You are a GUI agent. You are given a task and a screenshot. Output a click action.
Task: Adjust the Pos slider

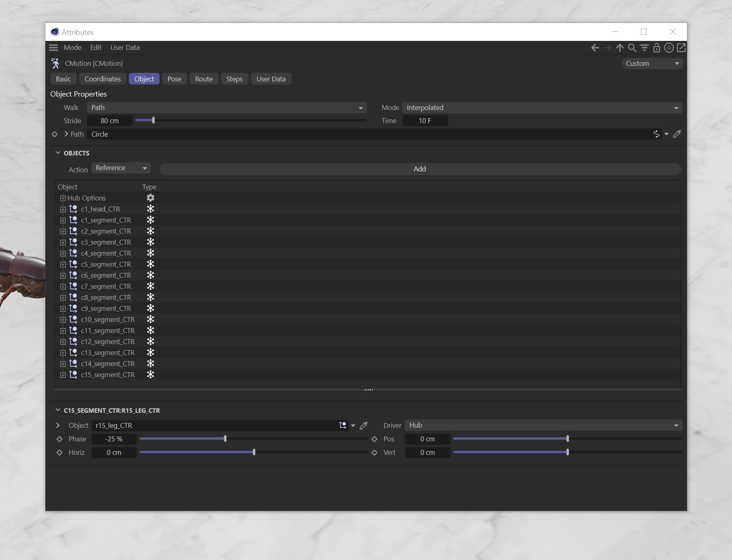[568, 439]
